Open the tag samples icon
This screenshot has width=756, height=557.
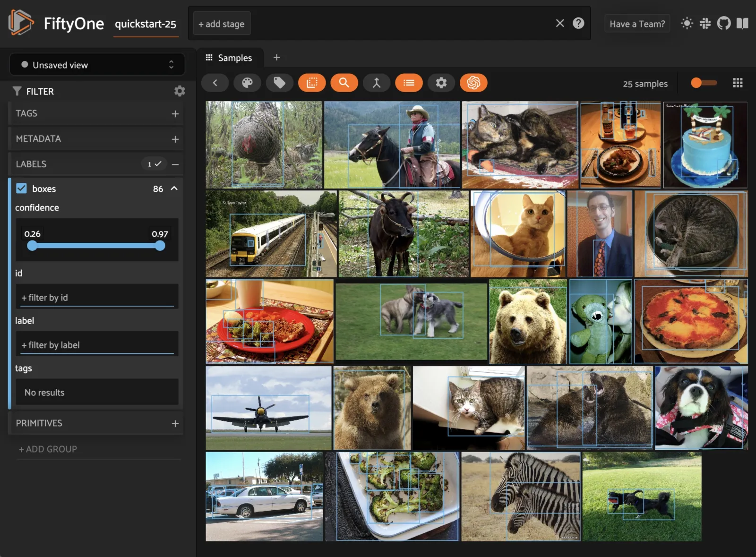(280, 83)
